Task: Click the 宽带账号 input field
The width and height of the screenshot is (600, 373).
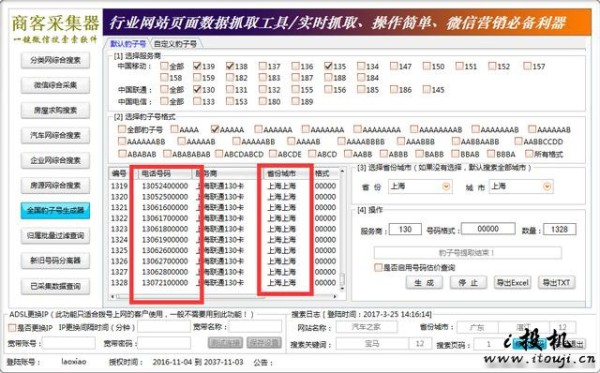Action: [x=69, y=343]
